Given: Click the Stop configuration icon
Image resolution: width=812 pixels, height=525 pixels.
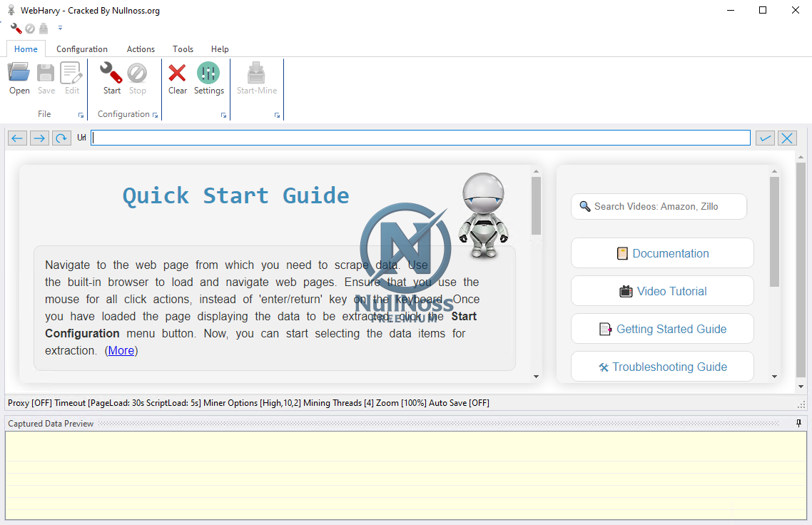Looking at the screenshot, I should (x=137, y=78).
